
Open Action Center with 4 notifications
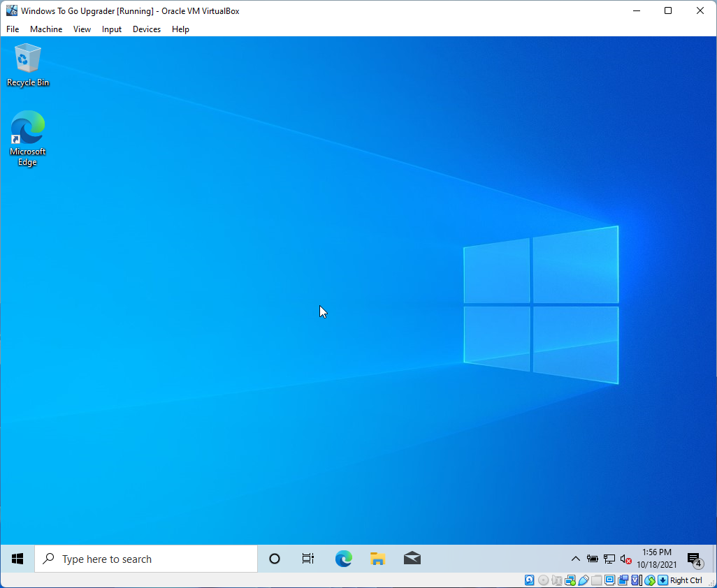(695, 559)
